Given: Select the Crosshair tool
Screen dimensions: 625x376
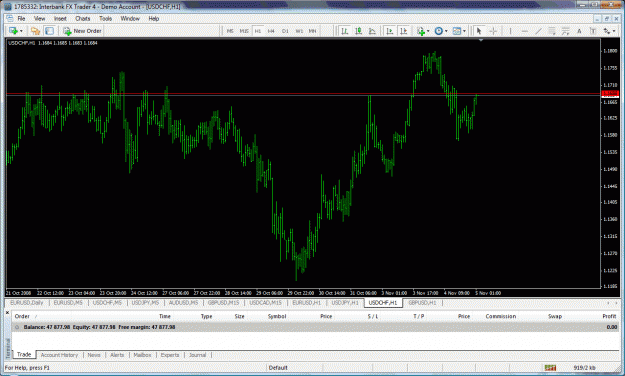Looking at the screenshot, I should click(493, 31).
